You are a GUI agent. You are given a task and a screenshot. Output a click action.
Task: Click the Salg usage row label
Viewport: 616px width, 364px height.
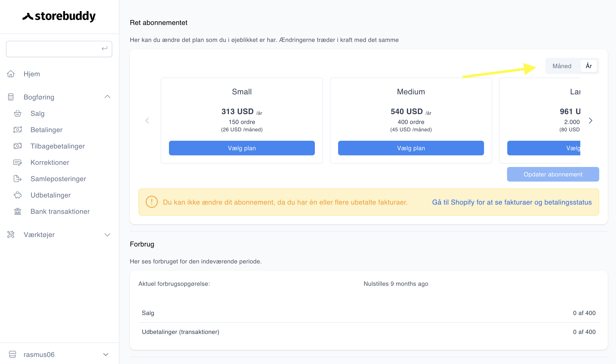tap(148, 313)
